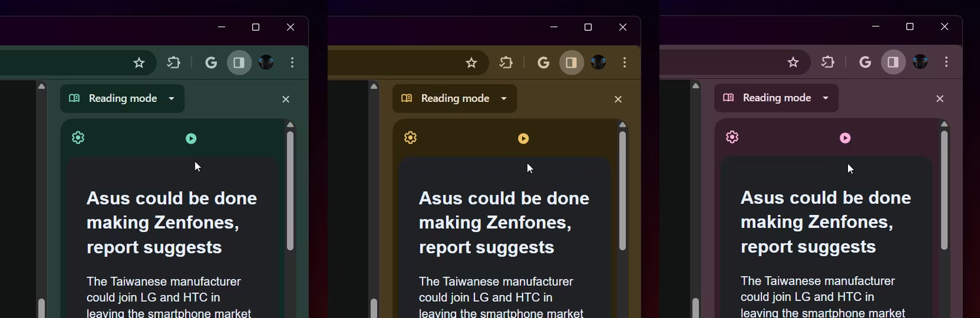This screenshot has width=980, height=318.
Task: Play read aloud in the pink window
Action: (845, 138)
